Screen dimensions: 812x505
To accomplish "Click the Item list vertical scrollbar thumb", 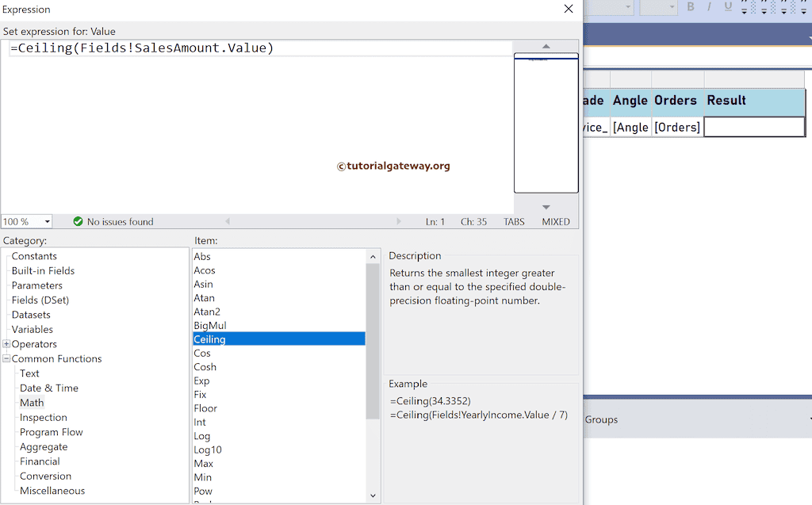I will (373, 342).
